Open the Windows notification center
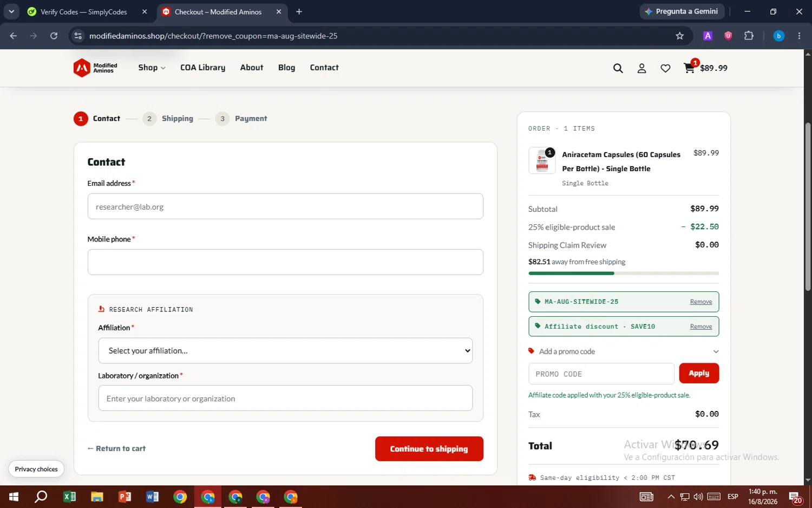 (795, 497)
